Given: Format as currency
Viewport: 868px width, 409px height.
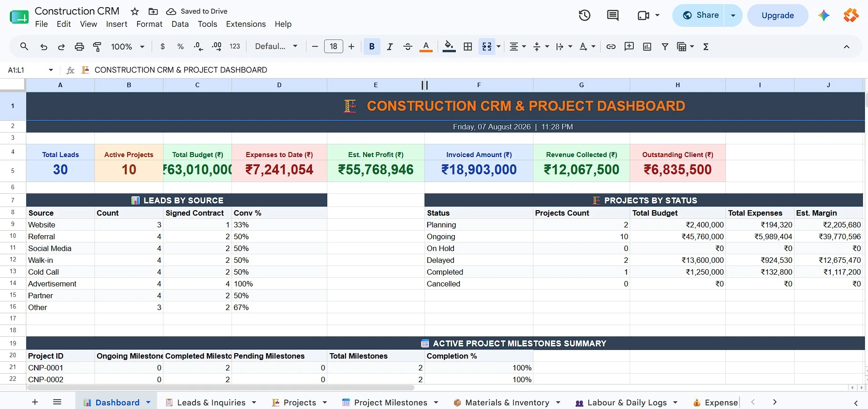Looking at the screenshot, I should pyautogui.click(x=163, y=46).
